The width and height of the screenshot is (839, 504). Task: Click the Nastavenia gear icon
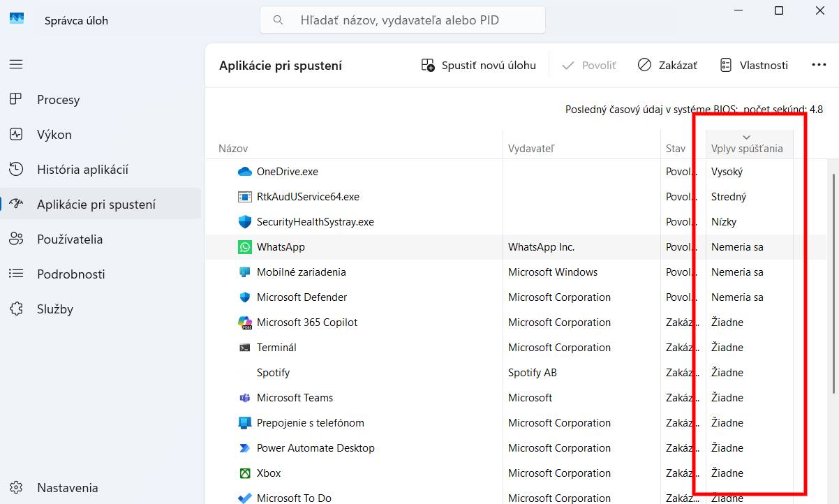tap(16, 487)
